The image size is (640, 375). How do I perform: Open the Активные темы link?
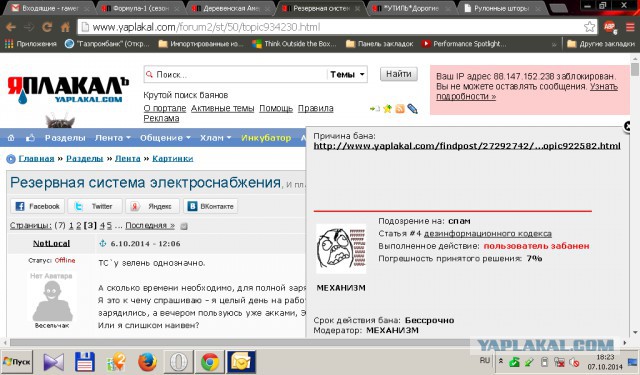222,109
